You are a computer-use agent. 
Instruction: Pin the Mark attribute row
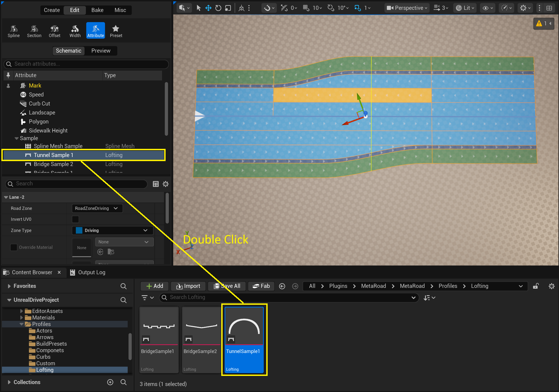point(8,86)
